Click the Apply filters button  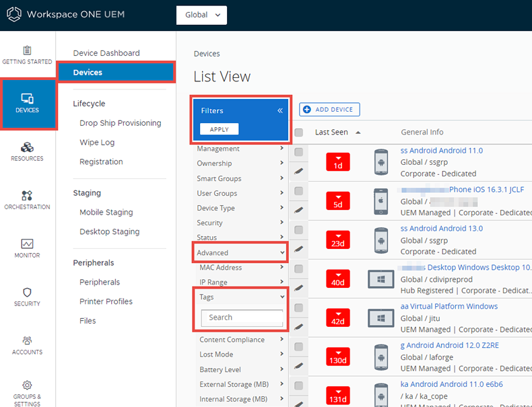[219, 129]
